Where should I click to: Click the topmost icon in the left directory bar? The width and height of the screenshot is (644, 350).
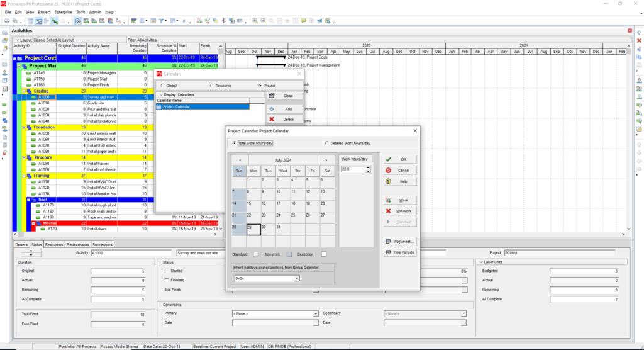point(4,33)
